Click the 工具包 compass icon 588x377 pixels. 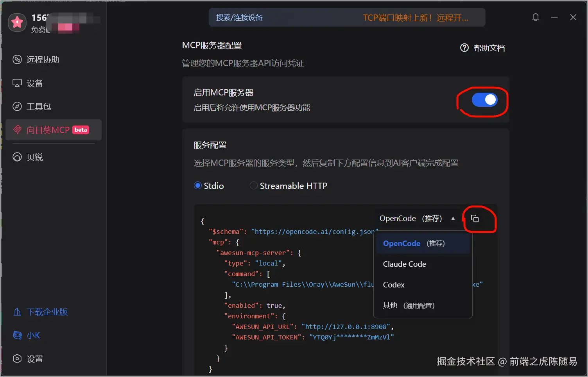click(x=17, y=106)
